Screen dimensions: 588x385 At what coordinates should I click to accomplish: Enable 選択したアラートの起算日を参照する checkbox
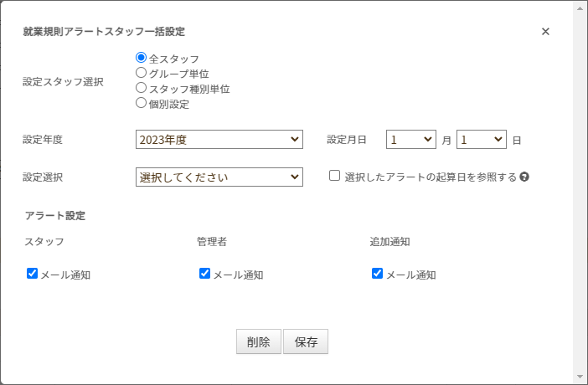click(334, 176)
